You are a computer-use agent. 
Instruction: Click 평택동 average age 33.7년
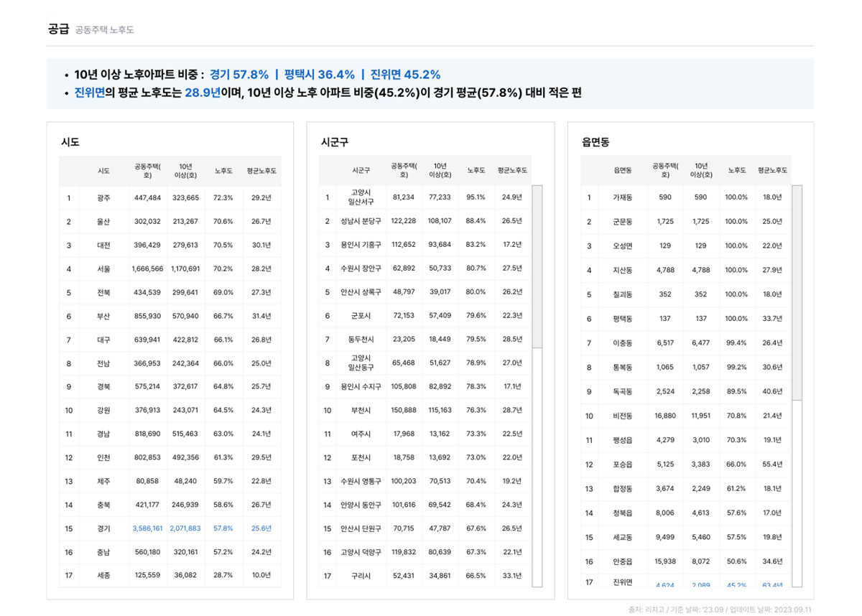point(772,318)
